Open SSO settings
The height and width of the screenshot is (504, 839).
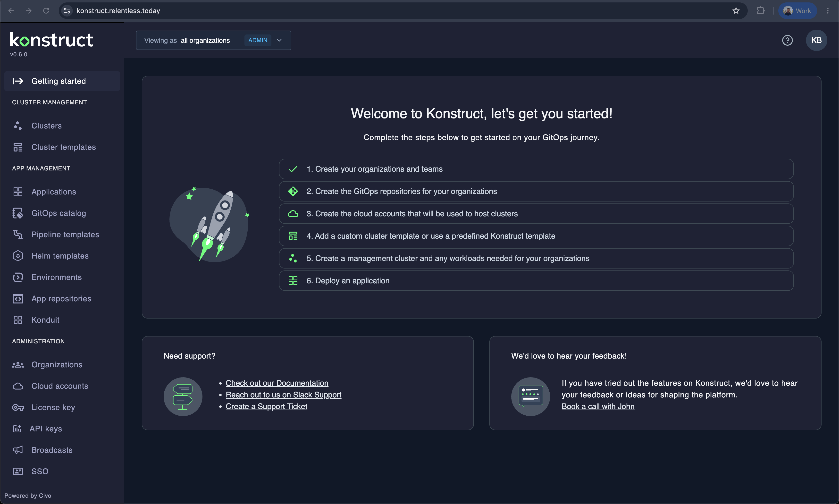click(62, 471)
